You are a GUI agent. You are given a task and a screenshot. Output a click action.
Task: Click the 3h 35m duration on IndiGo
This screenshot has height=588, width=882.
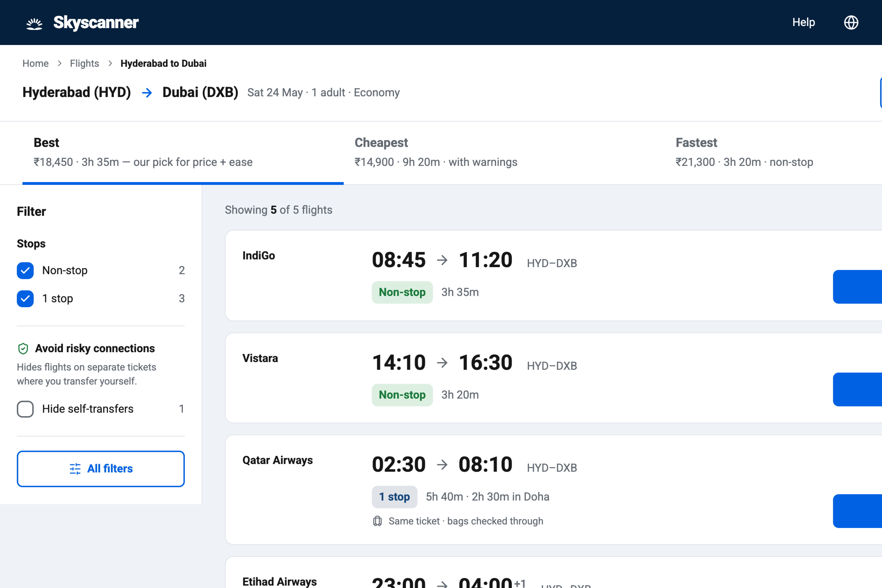pos(460,292)
